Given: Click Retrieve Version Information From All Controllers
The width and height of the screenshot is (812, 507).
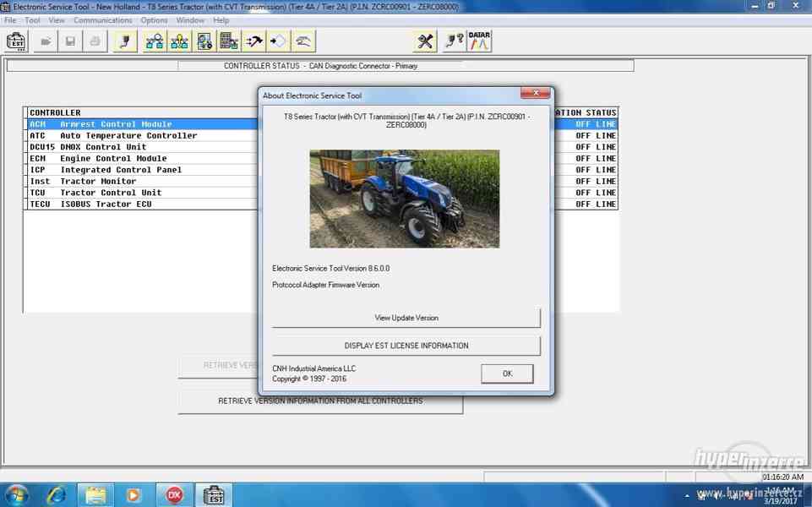Looking at the screenshot, I should click(x=320, y=401).
